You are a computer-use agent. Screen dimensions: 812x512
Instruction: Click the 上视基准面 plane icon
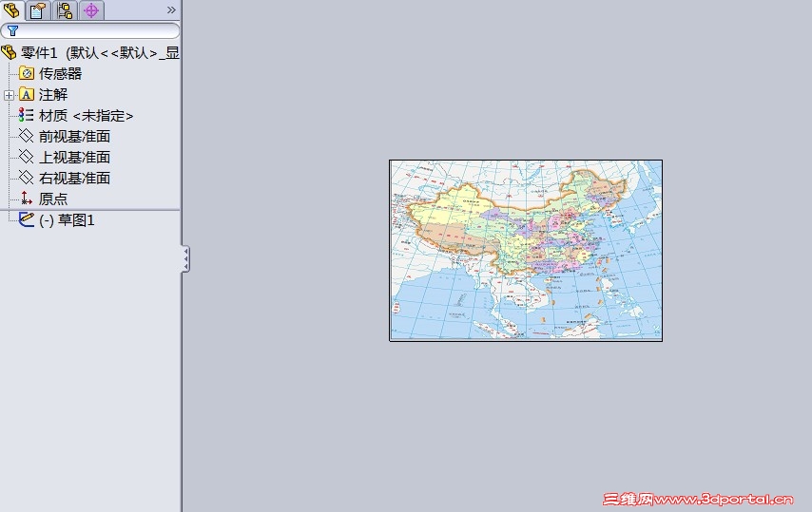[26, 156]
